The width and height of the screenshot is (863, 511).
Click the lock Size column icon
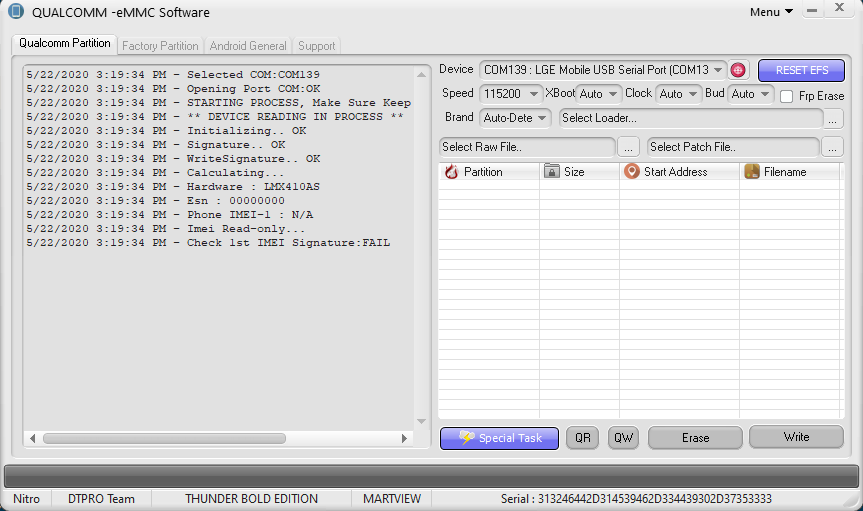click(x=551, y=171)
